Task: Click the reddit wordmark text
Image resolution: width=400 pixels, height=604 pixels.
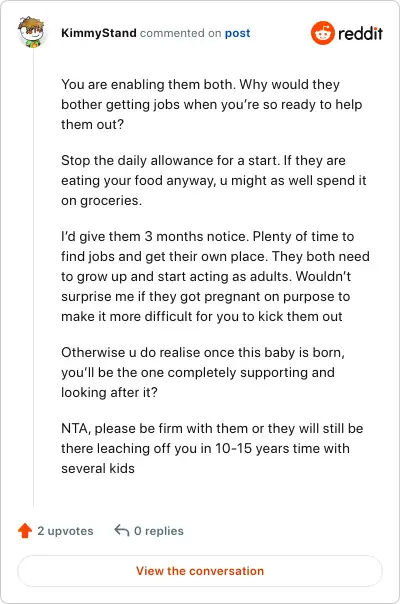Action: click(360, 34)
